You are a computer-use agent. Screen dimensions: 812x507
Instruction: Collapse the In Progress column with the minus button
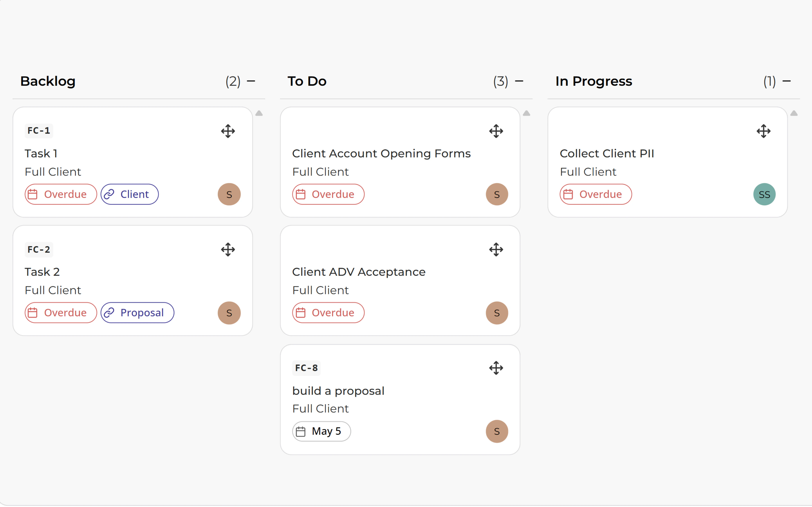tap(787, 81)
